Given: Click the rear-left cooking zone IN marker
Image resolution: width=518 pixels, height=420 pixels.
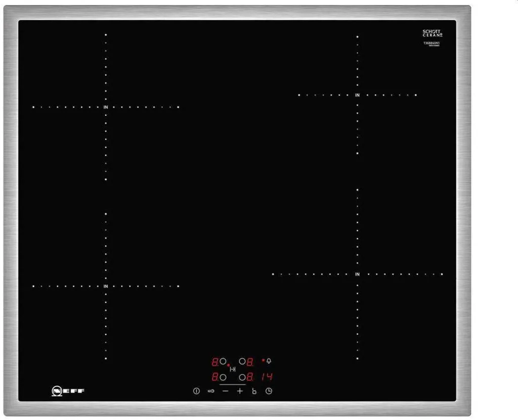Looking at the screenshot, I should pos(106,107).
